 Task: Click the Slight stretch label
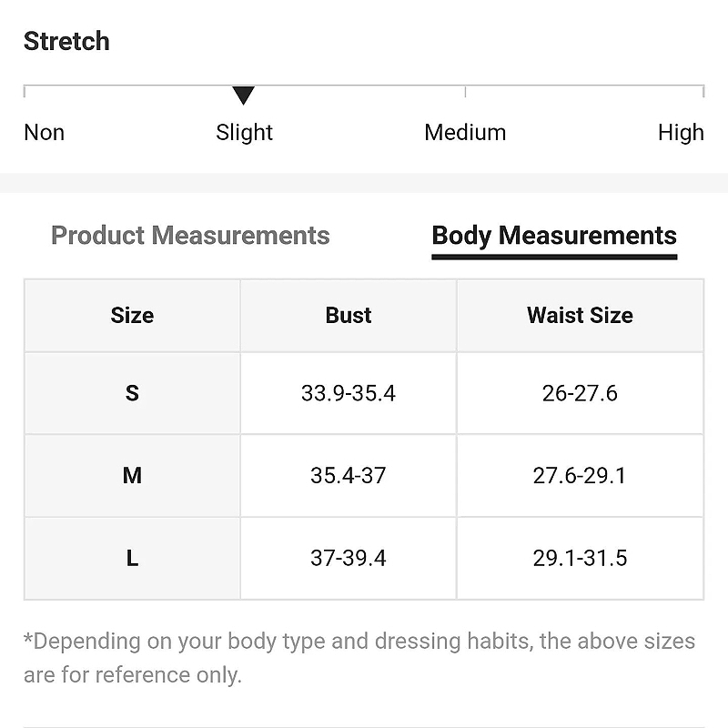[244, 132]
